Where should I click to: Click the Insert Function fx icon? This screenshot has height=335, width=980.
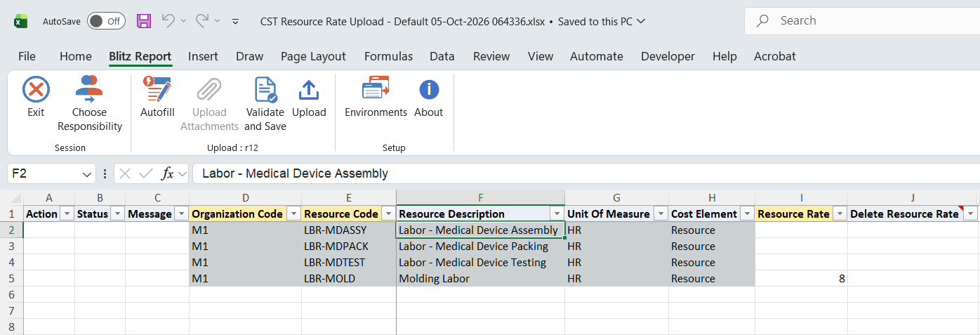tap(167, 173)
